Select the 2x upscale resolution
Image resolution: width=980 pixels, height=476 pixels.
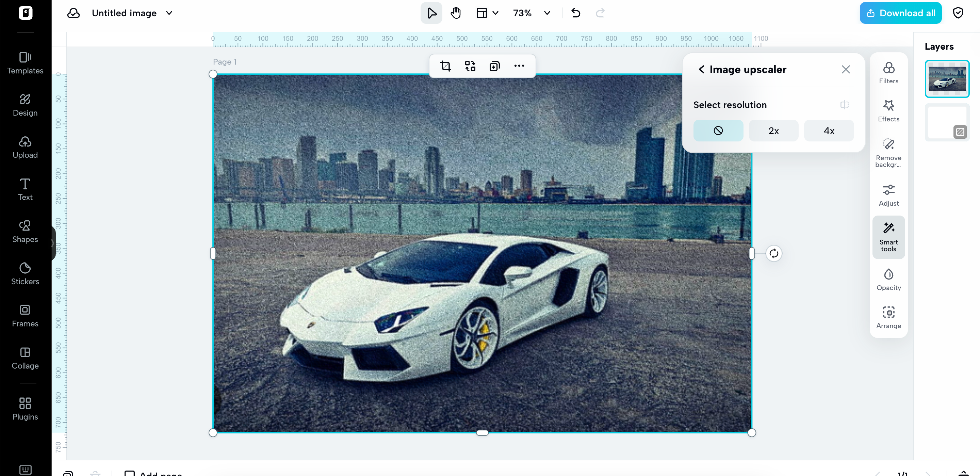[773, 131]
